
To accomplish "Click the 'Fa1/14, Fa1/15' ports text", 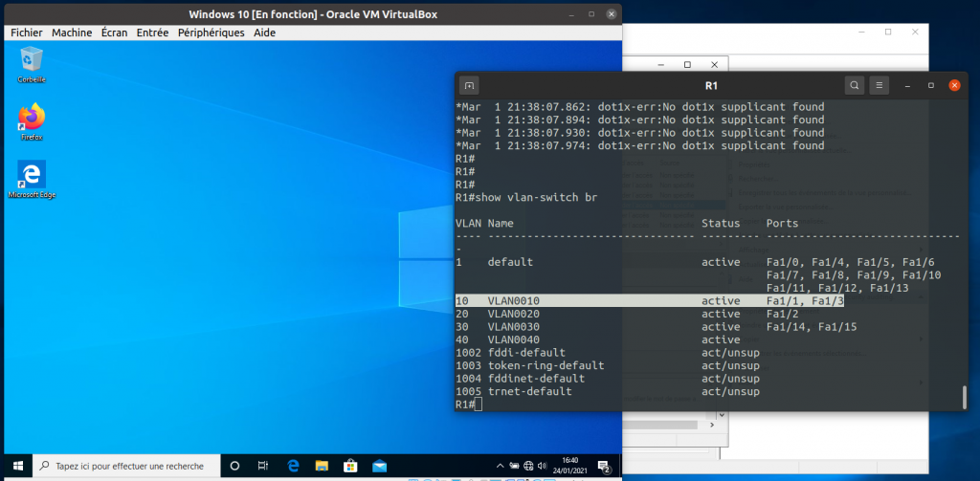I will (812, 327).
